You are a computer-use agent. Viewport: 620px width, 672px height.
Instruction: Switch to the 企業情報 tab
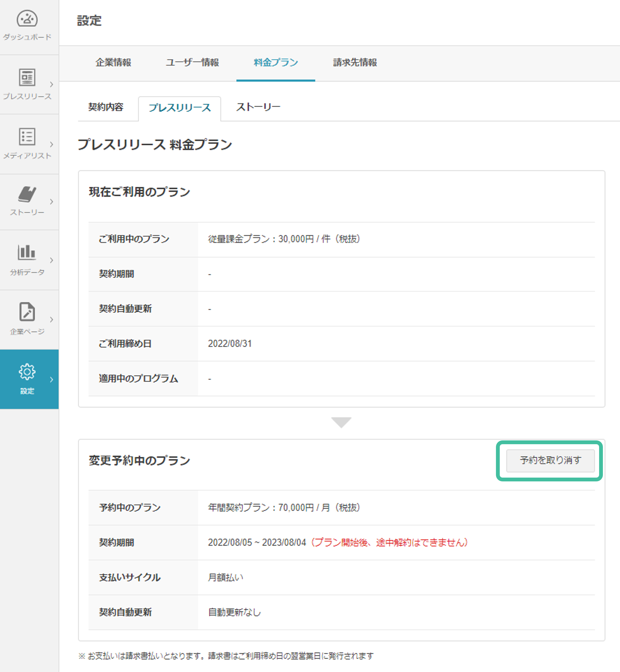tap(113, 62)
